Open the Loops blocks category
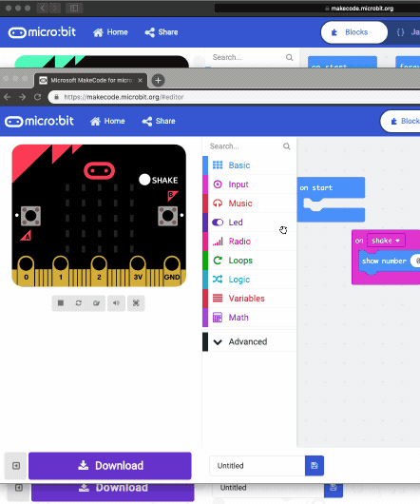420x504 pixels. (250, 261)
